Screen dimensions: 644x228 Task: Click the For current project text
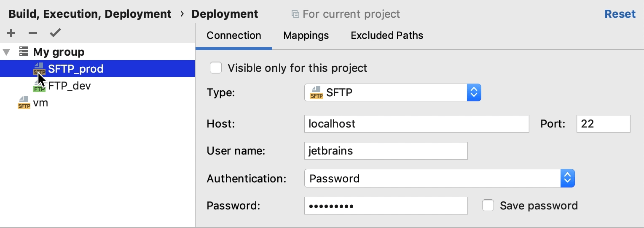(351, 14)
